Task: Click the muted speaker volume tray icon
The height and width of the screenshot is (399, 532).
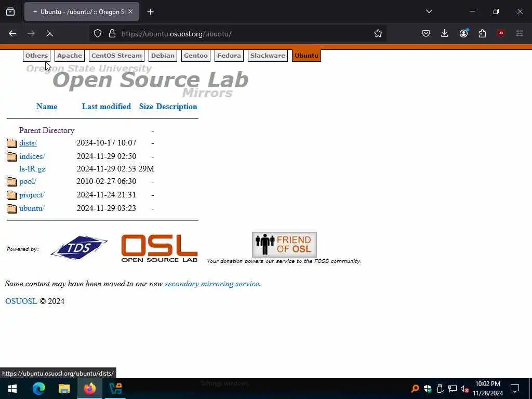Action: click(x=465, y=389)
